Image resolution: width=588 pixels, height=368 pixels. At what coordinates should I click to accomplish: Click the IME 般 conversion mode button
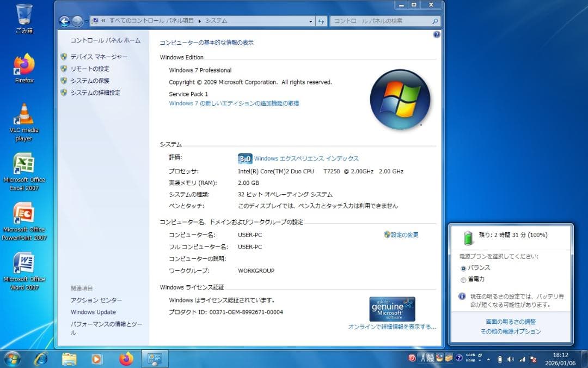pos(430,358)
